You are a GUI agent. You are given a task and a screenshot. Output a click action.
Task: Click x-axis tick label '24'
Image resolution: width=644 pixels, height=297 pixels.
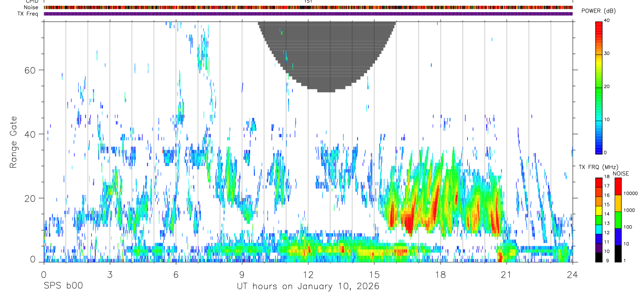pyautogui.click(x=573, y=274)
